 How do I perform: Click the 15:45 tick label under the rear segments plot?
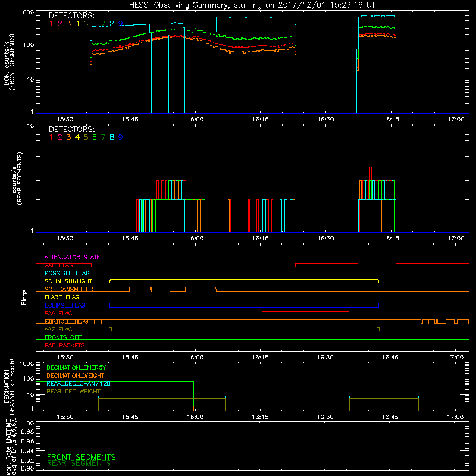pyautogui.click(x=130, y=239)
